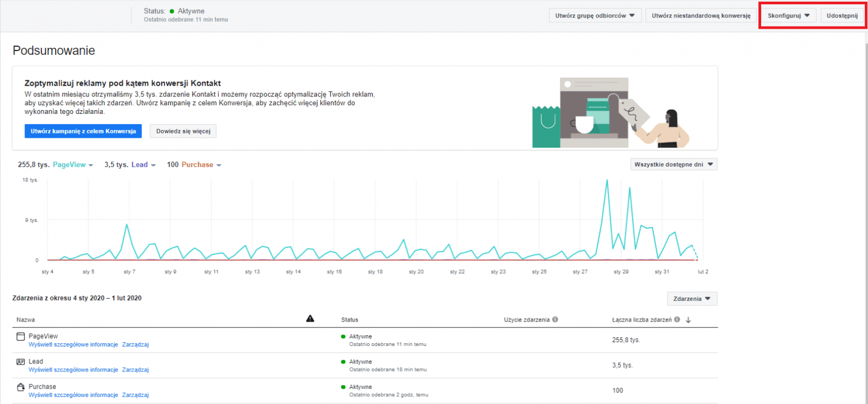This screenshot has height=404, width=868.
Task: Click the PageView event page icon
Action: (21, 337)
